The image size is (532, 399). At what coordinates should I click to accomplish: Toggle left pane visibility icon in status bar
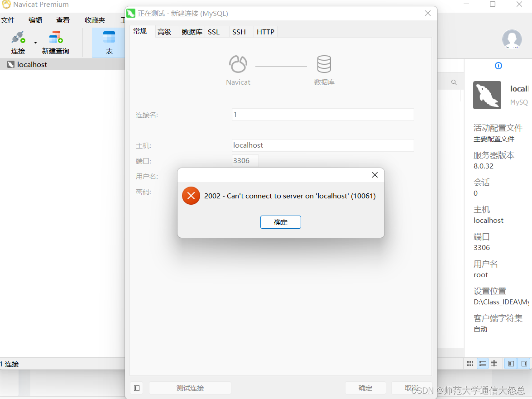pos(511,364)
